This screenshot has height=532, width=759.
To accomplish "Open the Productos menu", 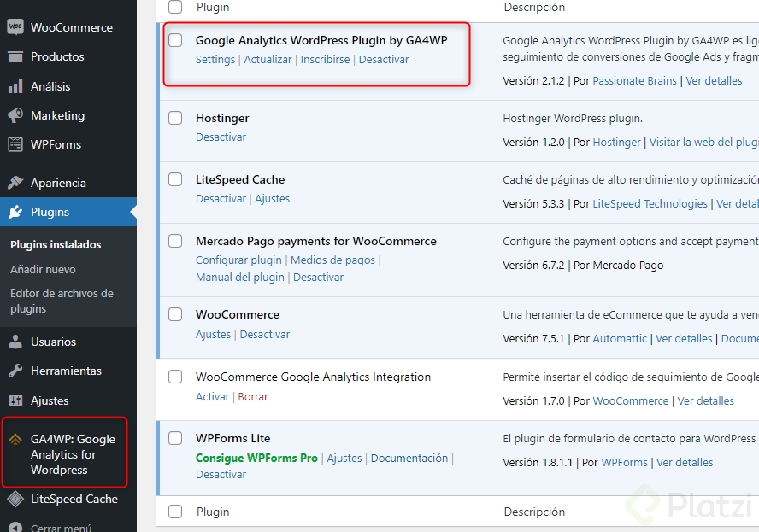I will coord(57,56).
